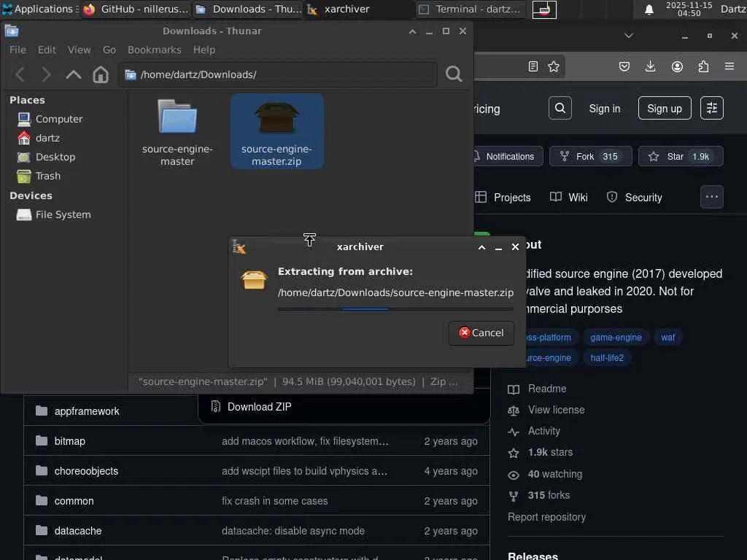Image resolution: width=747 pixels, height=560 pixels.
Task: Go back in Thunar navigation
Action: coord(20,74)
